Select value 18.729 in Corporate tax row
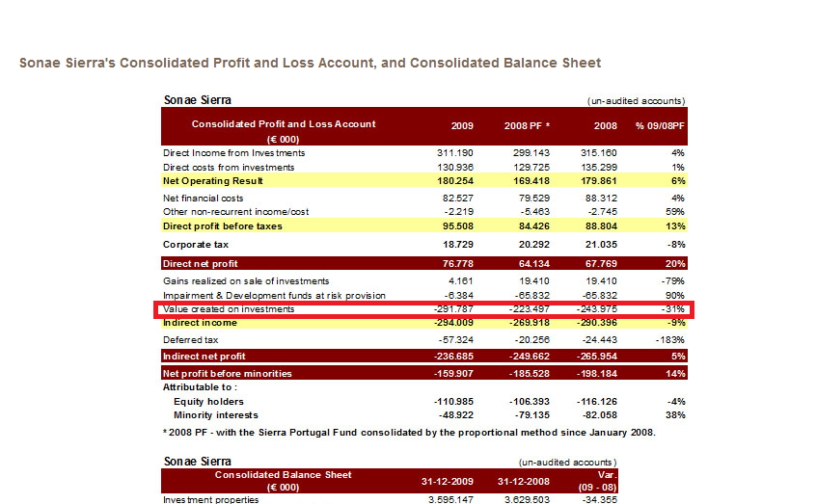817x504 pixels. pyautogui.click(x=457, y=244)
